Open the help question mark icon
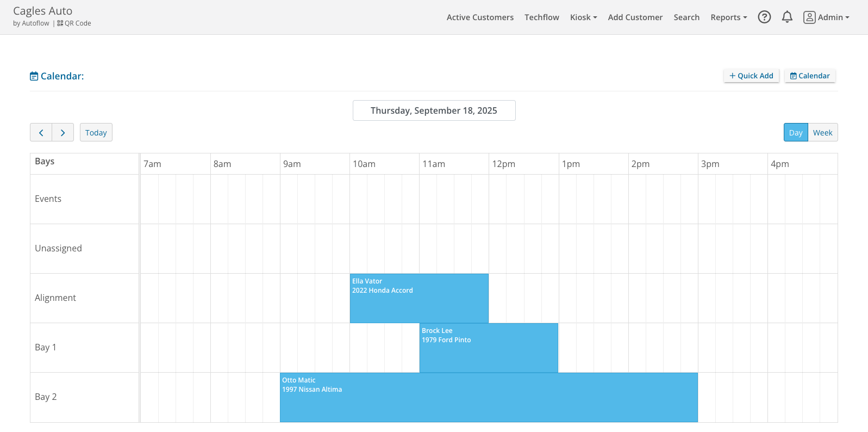 [764, 17]
